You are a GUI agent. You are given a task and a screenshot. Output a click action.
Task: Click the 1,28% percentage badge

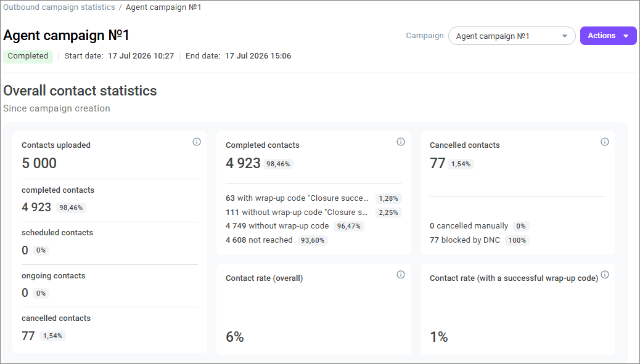click(388, 198)
